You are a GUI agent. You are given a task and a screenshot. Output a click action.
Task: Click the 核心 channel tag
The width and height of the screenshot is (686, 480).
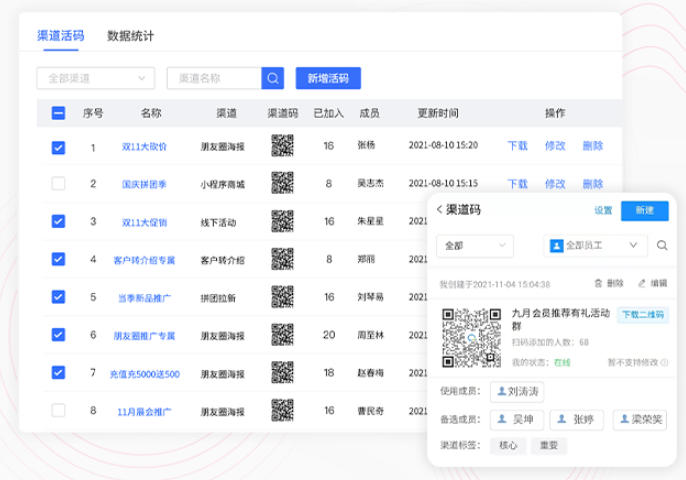508,445
